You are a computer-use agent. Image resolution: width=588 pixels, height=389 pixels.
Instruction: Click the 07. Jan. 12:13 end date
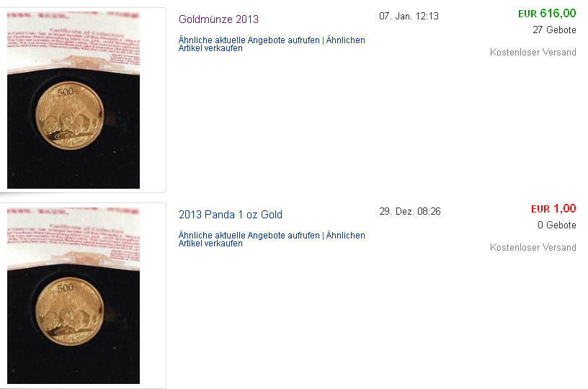tap(409, 16)
